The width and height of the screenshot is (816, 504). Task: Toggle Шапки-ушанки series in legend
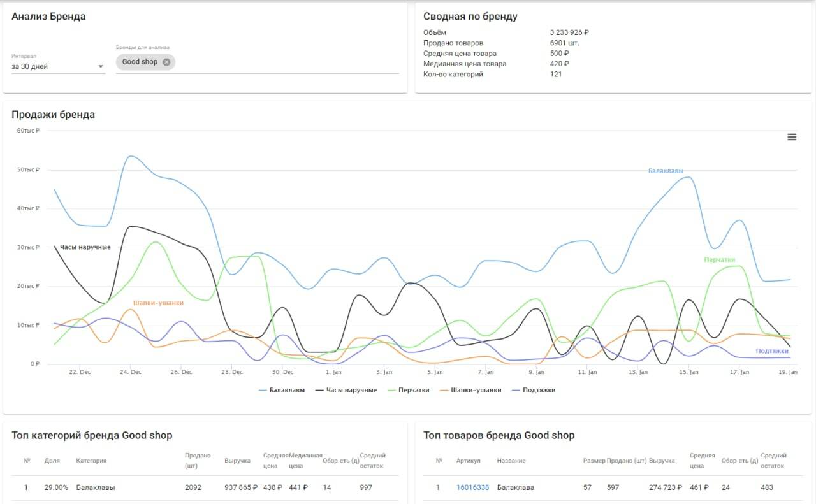(x=470, y=390)
